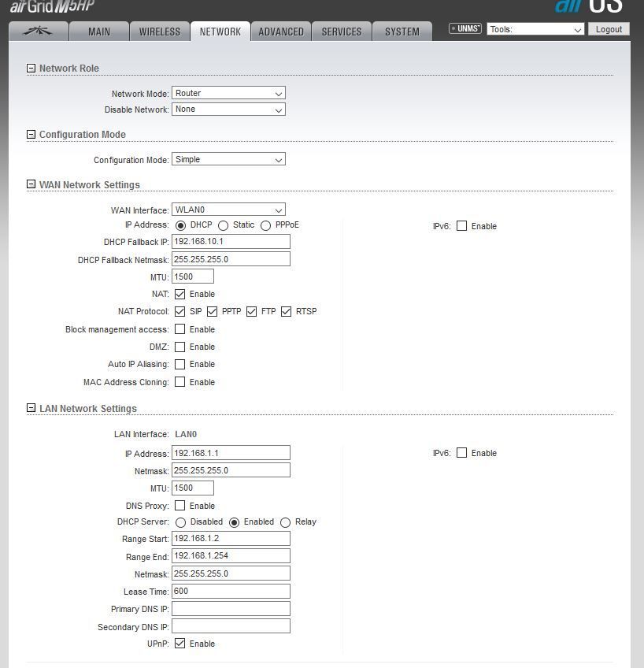
Task: Select Static IP address radio button
Action: 224,225
